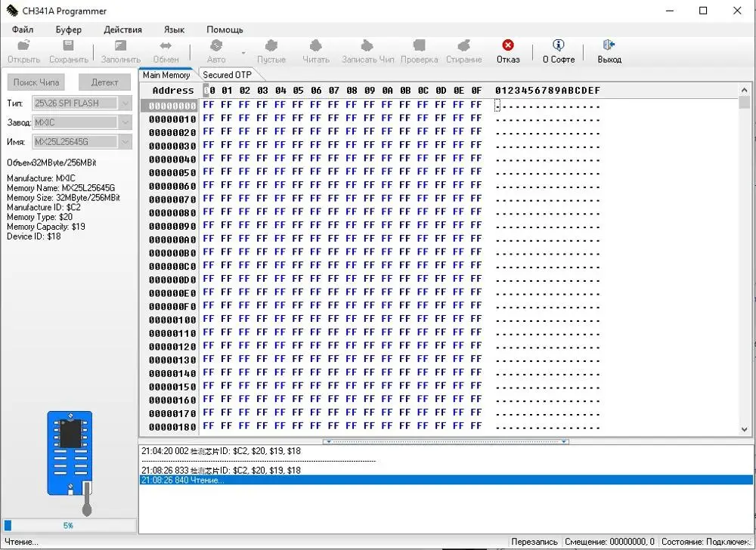Image resolution: width=756 pixels, height=550 pixels.
Task: Click the Manufacture ID: $C2 info line
Action: (x=44, y=207)
